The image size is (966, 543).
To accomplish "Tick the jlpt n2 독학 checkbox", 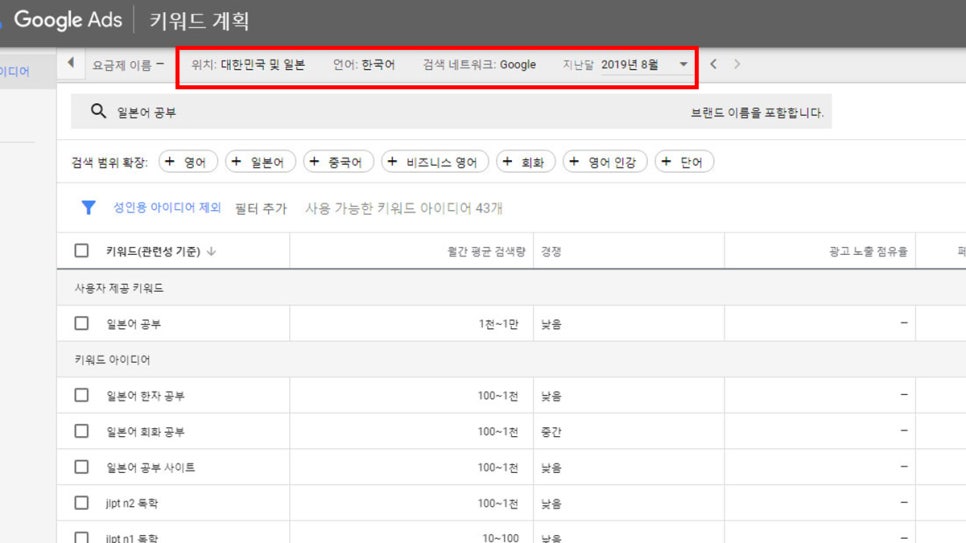I will (x=82, y=502).
